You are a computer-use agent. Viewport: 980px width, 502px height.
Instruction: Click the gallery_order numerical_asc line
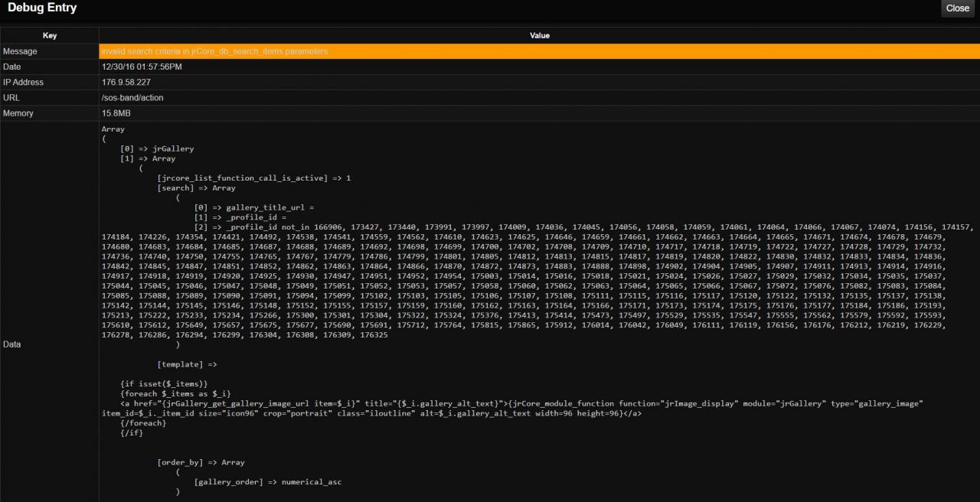[267, 482]
